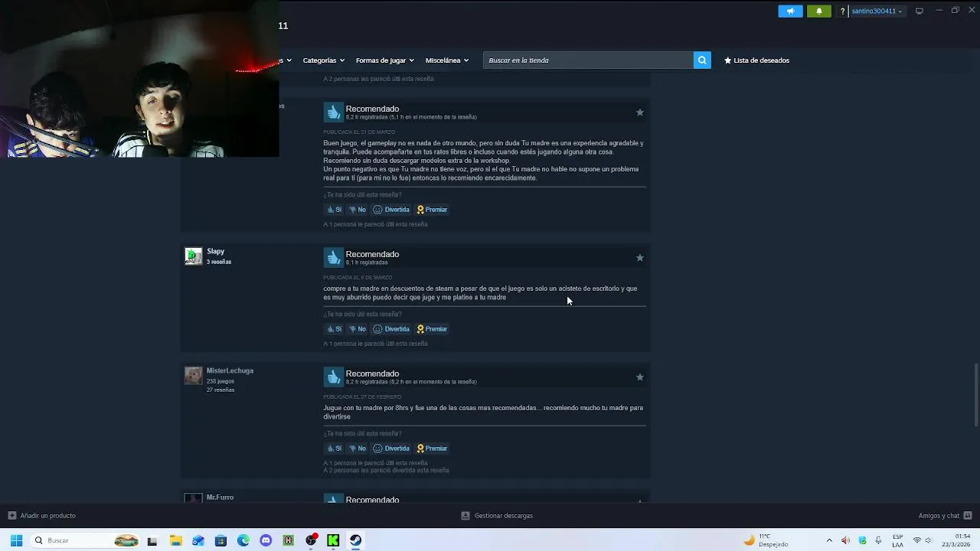Click Premiar on Slapy's review
This screenshot has height=551, width=980.
pyautogui.click(x=432, y=329)
